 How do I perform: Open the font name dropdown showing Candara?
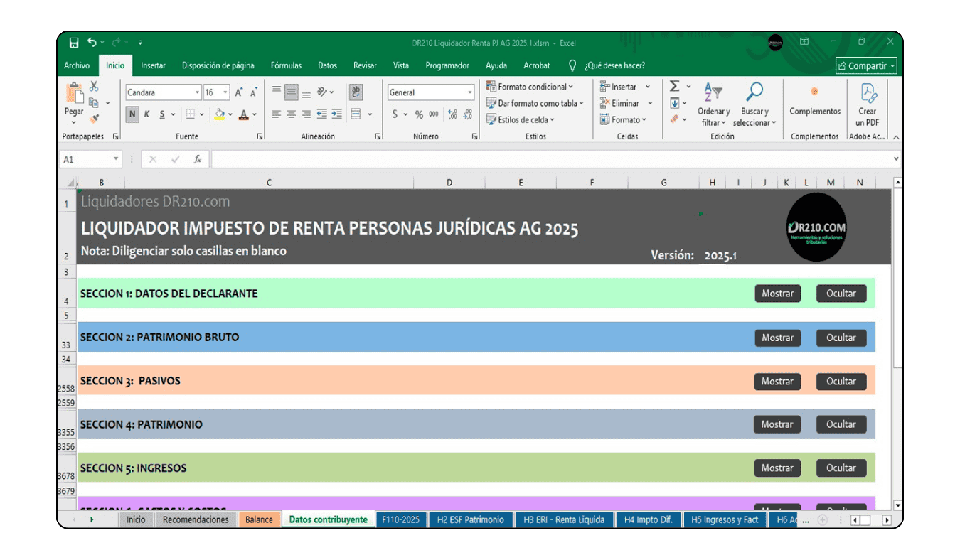197,92
